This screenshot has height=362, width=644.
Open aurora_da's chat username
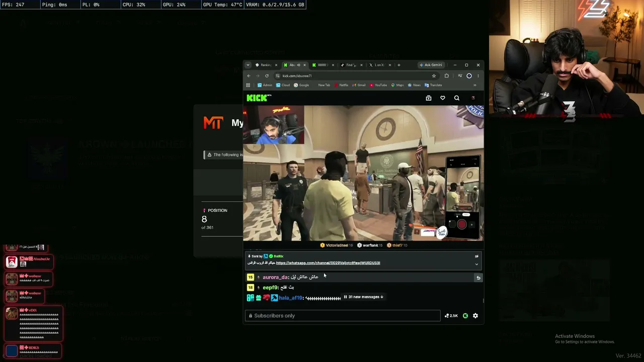275,278
